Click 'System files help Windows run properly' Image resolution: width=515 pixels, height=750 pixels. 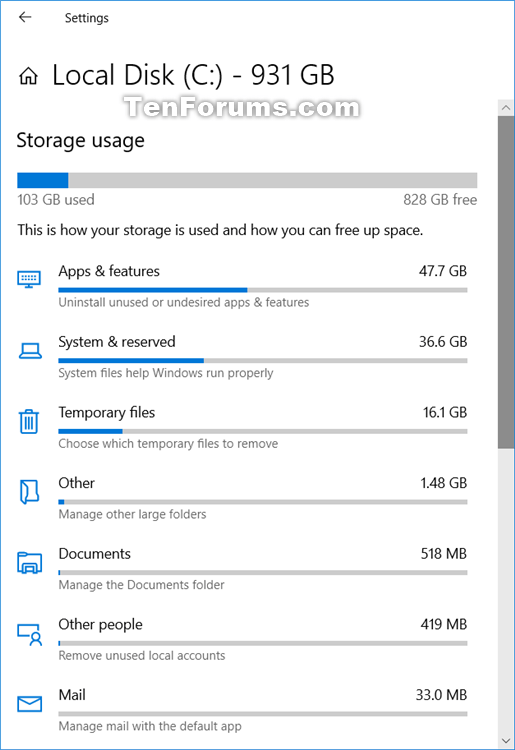(166, 373)
